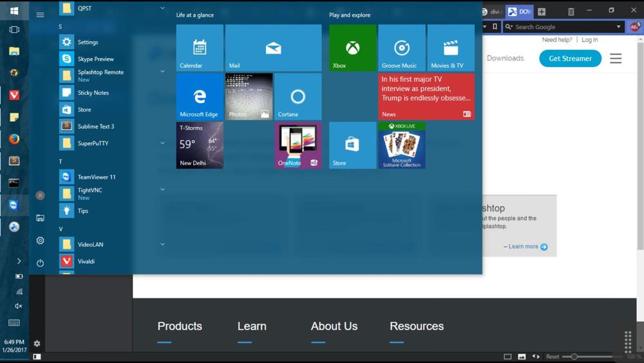Click the Get Streamer button
Screen dimensions: 644x363
570,59
